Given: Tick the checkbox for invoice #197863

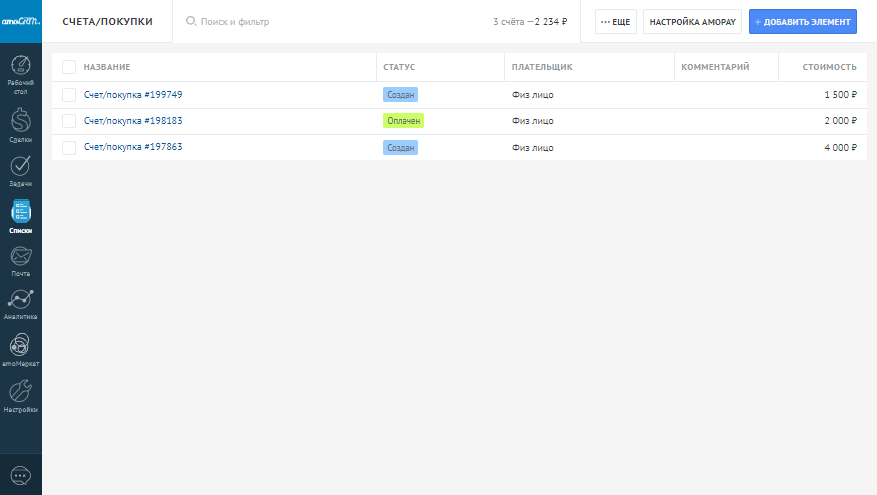Looking at the screenshot, I should [69, 147].
